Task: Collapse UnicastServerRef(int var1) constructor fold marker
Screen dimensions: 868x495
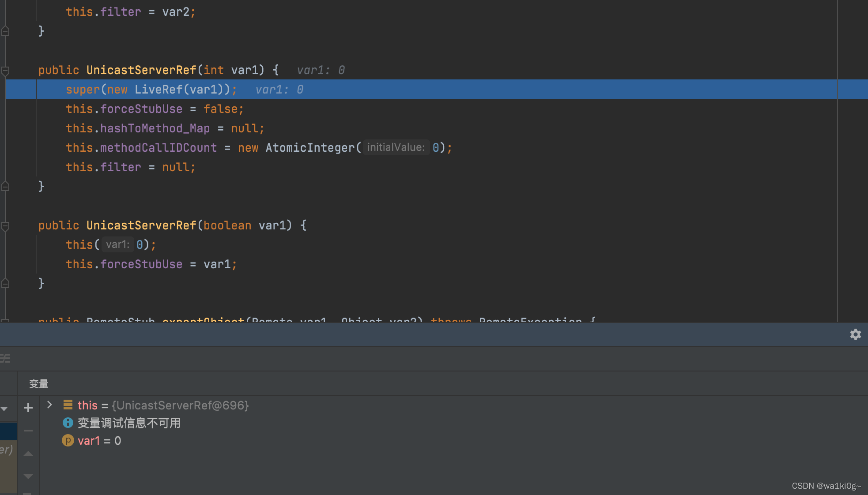Action: click(x=5, y=71)
